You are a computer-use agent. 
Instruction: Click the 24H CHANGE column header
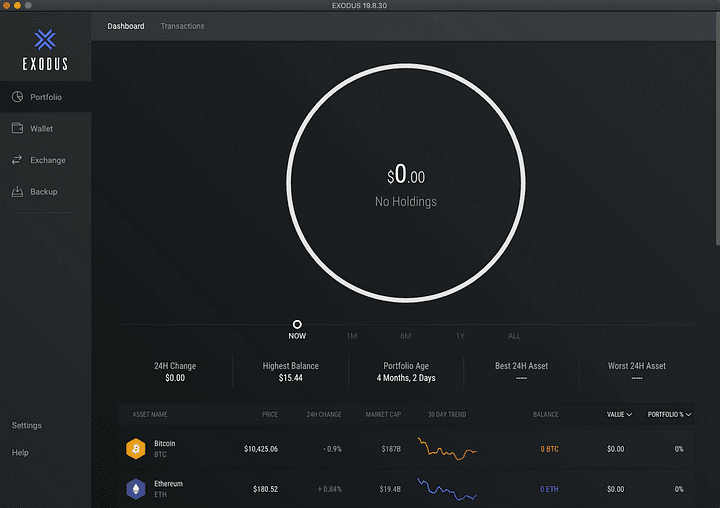tap(324, 414)
